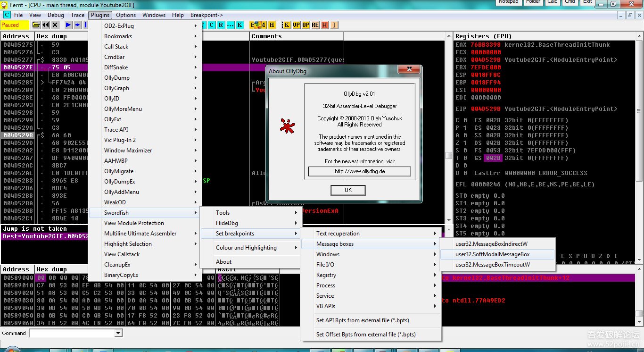Click the Restart program rewind icon

[x=46, y=25]
